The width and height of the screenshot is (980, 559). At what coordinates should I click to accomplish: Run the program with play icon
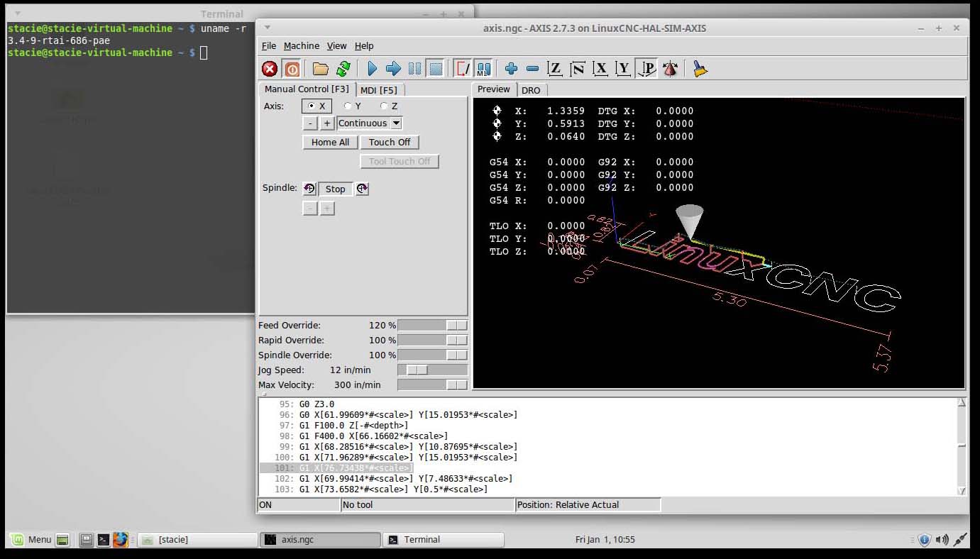(372, 69)
